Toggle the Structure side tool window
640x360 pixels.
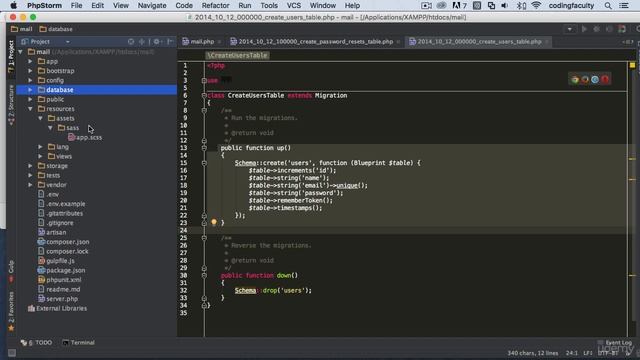(11, 105)
